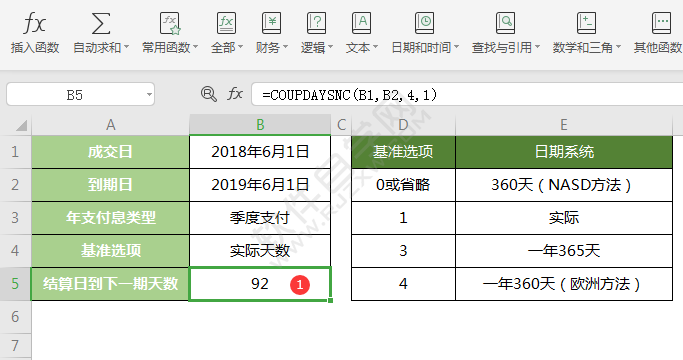
Task: Click cell A1 labeled 成交日
Action: click(110, 152)
